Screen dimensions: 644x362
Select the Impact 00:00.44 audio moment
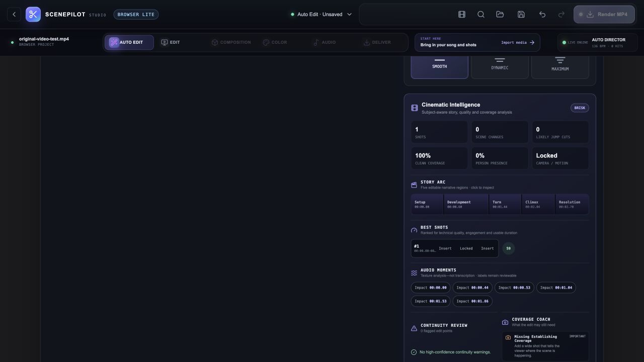472,288
